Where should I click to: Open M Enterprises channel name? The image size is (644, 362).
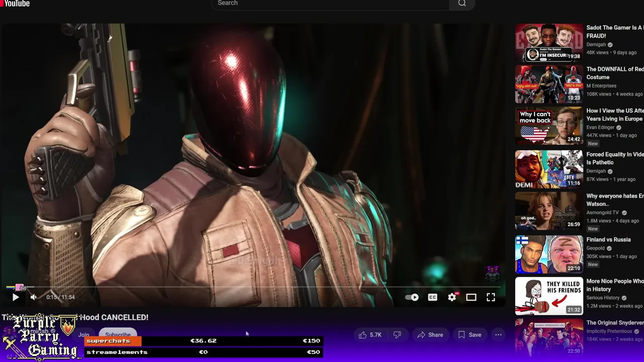pos(601,86)
